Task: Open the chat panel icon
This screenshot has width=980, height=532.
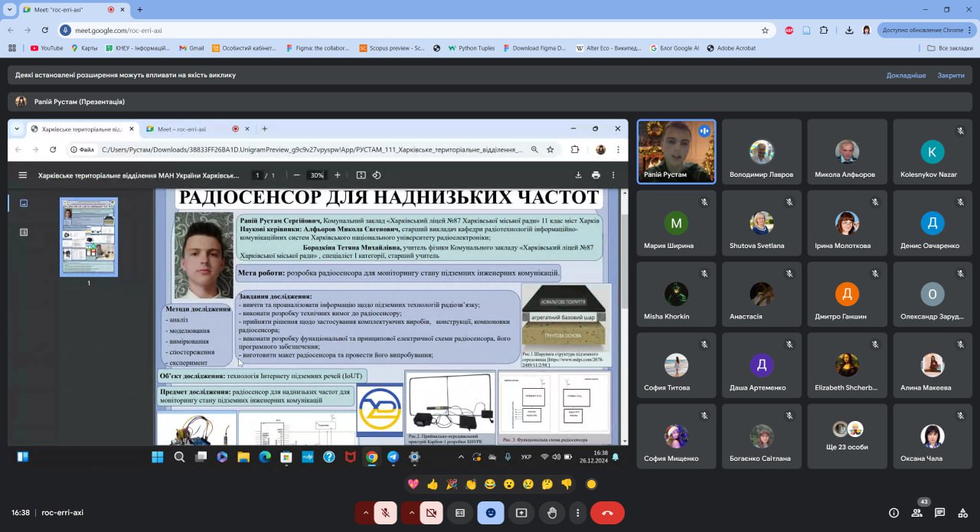Action: tap(939, 513)
